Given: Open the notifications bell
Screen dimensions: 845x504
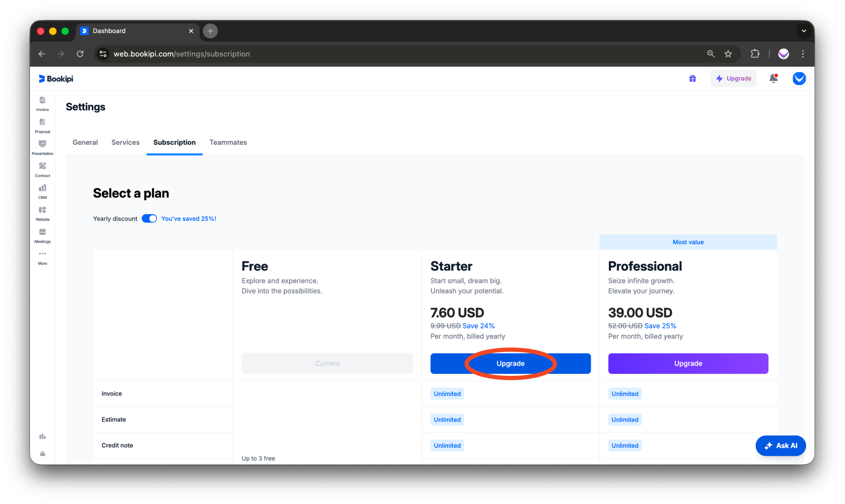Looking at the screenshot, I should pyautogui.click(x=774, y=78).
